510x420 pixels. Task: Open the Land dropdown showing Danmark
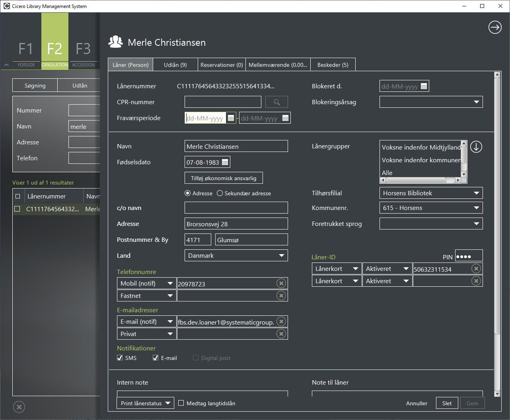(x=236, y=256)
